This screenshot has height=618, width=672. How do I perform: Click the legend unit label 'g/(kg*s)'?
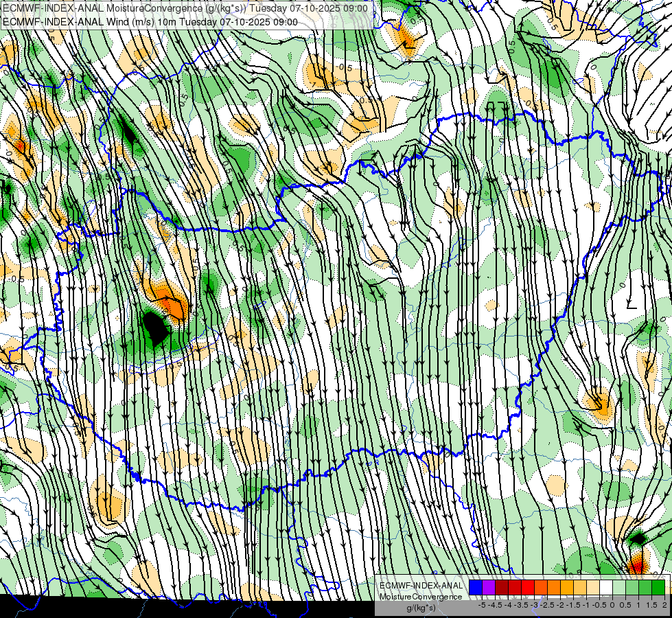pos(421,608)
